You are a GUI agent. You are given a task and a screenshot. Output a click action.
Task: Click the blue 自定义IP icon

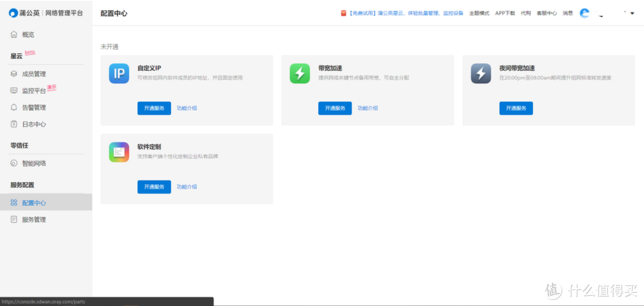(x=119, y=73)
